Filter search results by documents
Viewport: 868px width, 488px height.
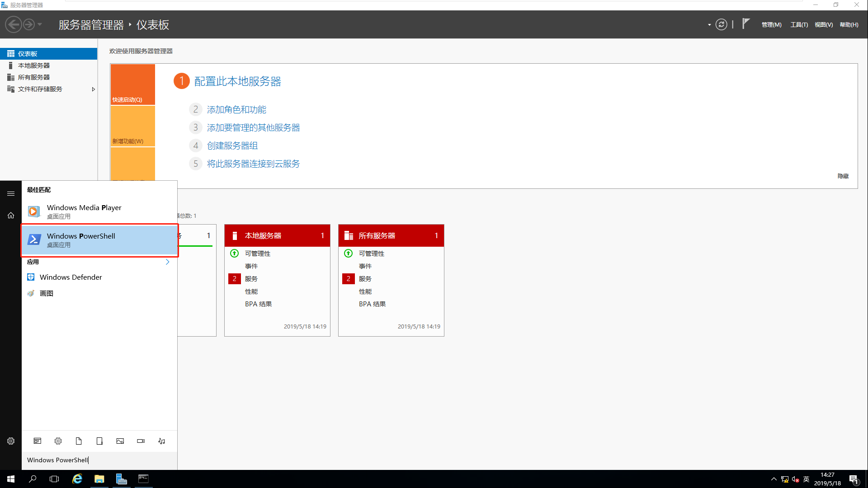click(x=79, y=441)
